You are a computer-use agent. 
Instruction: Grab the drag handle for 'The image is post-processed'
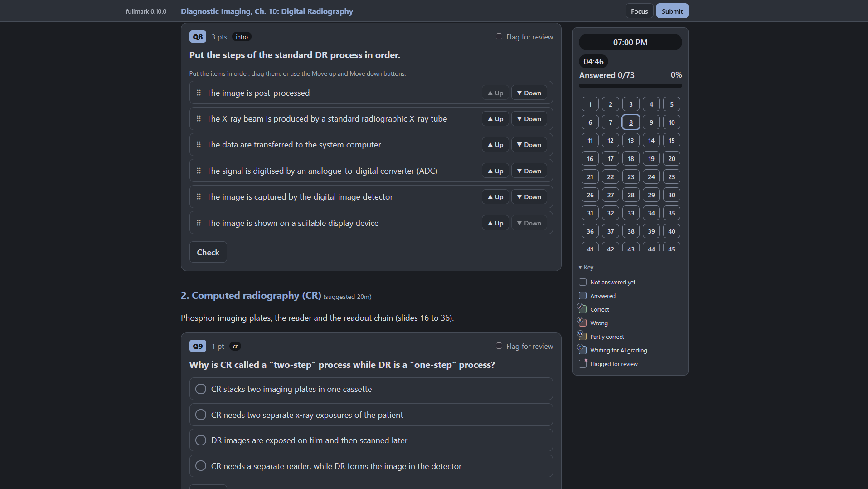point(199,93)
